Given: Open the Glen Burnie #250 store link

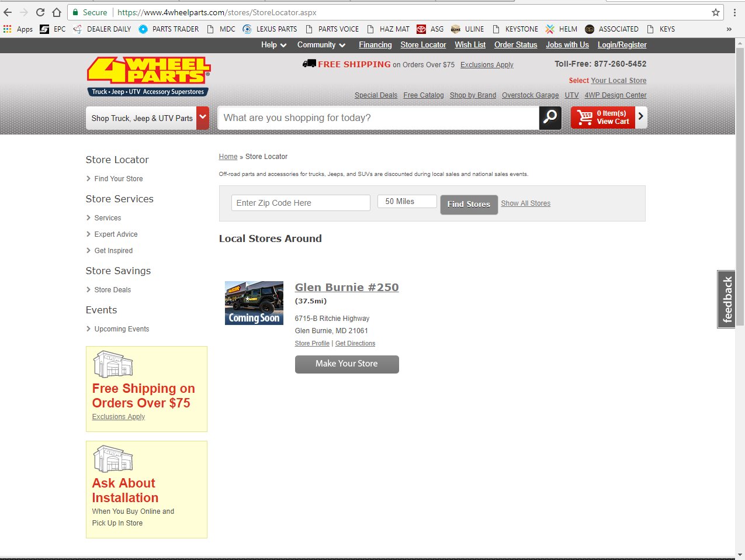Looking at the screenshot, I should (347, 287).
